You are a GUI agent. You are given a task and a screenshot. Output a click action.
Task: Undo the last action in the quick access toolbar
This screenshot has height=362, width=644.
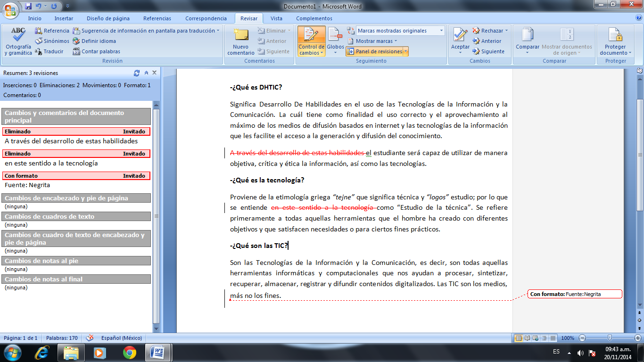click(x=38, y=6)
